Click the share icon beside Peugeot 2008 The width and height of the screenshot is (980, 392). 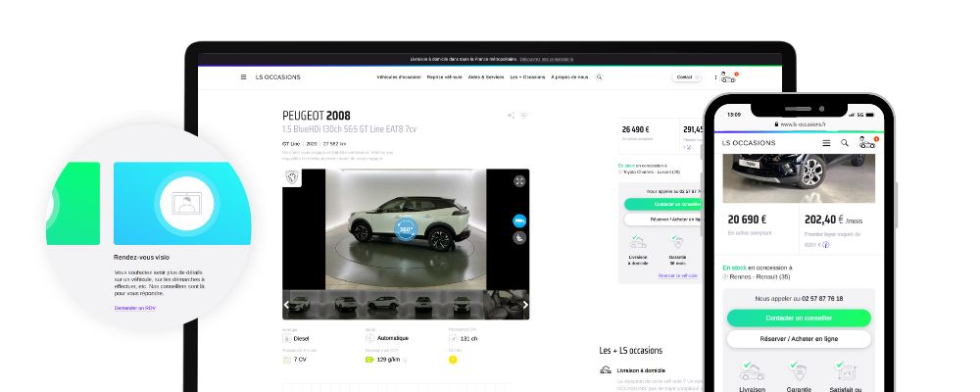point(511,116)
